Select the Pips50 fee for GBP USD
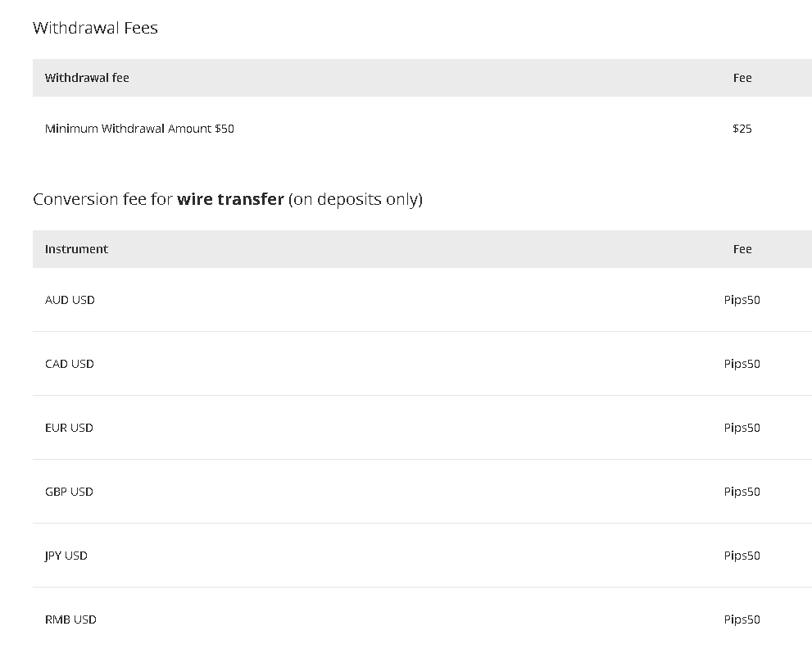The height and width of the screenshot is (649, 812). click(x=742, y=492)
